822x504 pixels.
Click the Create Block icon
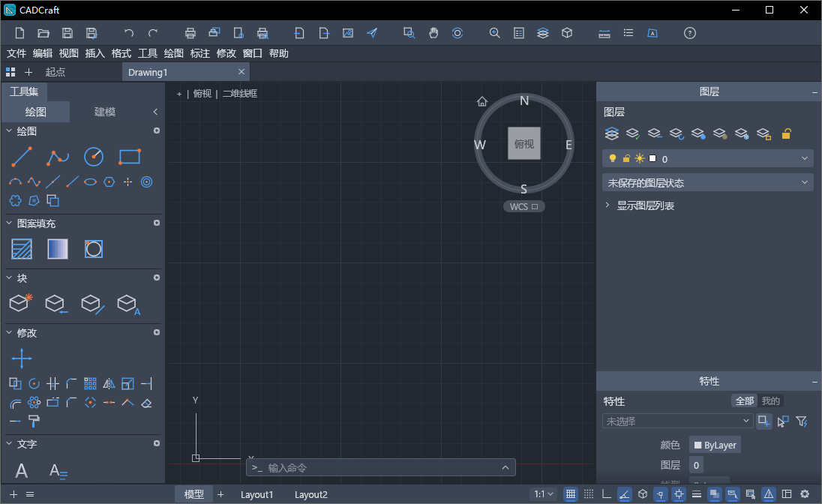click(x=21, y=302)
